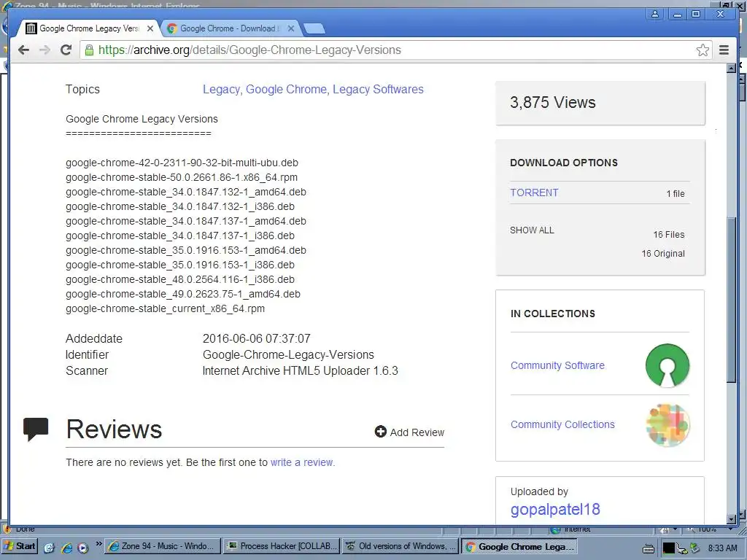Click the Windows Media Player quick launch icon

(83, 548)
